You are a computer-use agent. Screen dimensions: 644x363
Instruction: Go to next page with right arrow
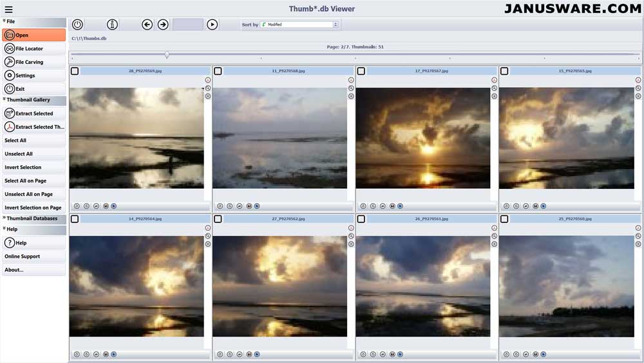point(163,25)
